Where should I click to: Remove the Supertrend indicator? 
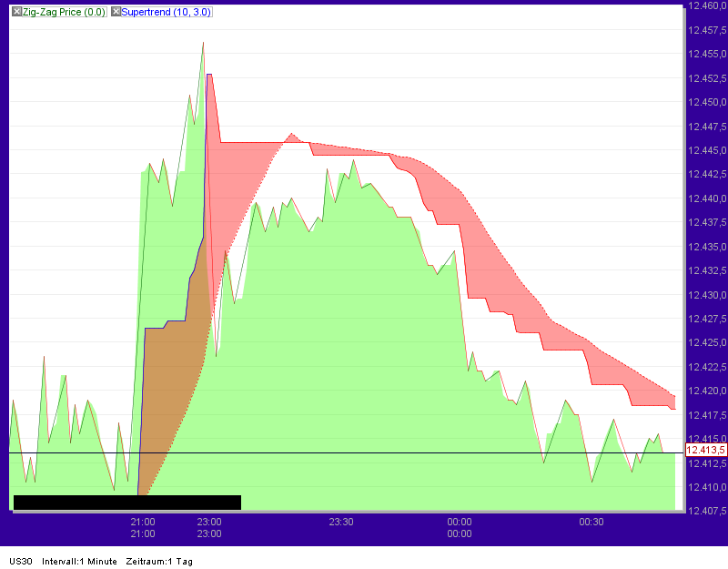115,13
